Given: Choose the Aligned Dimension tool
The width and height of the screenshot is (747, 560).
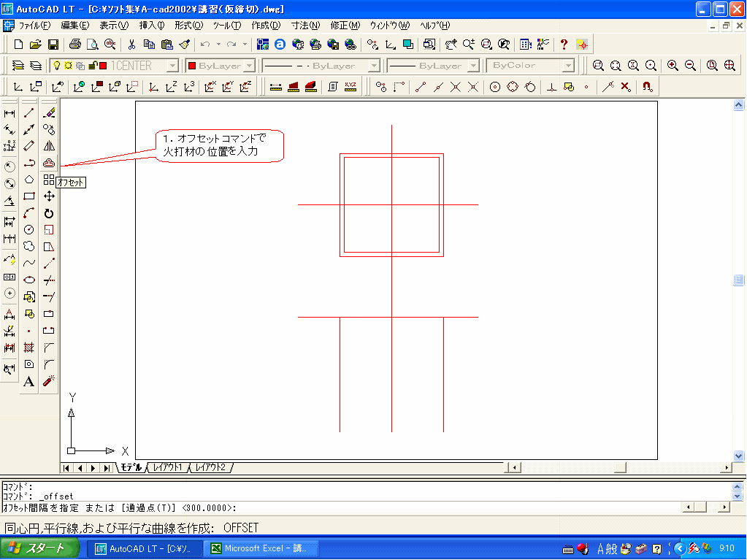Looking at the screenshot, I should (9, 129).
